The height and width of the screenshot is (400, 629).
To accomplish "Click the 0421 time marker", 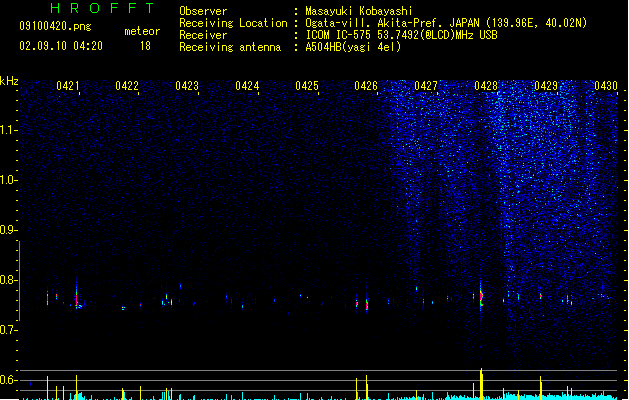I will (68, 86).
